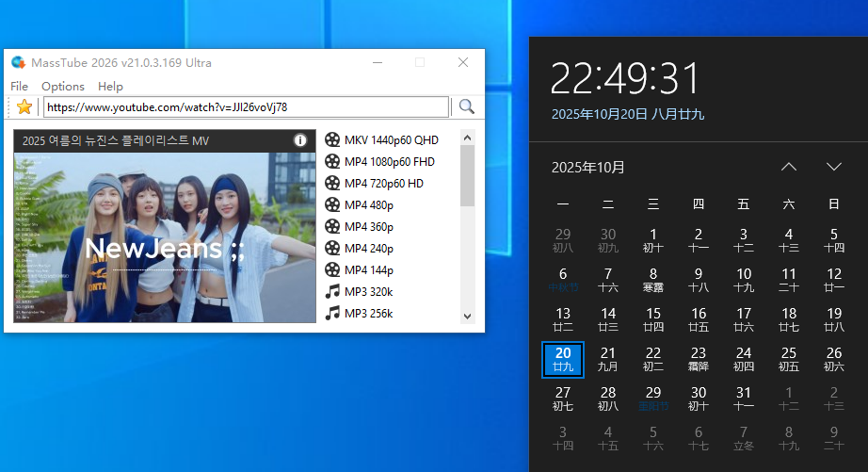This screenshot has height=472, width=868.
Task: Choose MP4 1080p60 FHD download option
Action: coord(389,161)
